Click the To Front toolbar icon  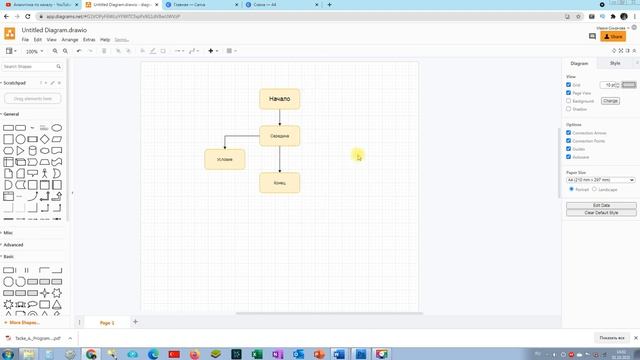coord(118,51)
